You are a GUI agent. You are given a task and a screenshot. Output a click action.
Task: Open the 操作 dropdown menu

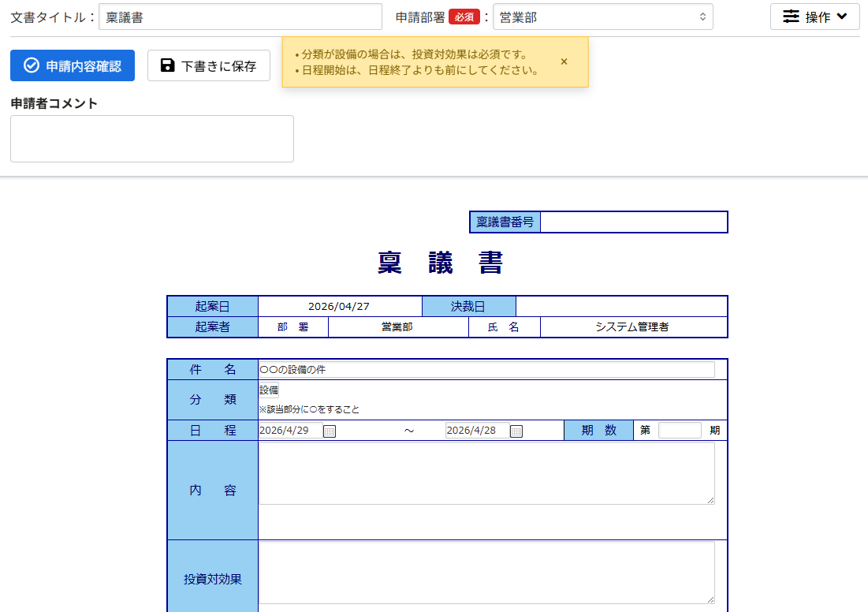pos(815,17)
